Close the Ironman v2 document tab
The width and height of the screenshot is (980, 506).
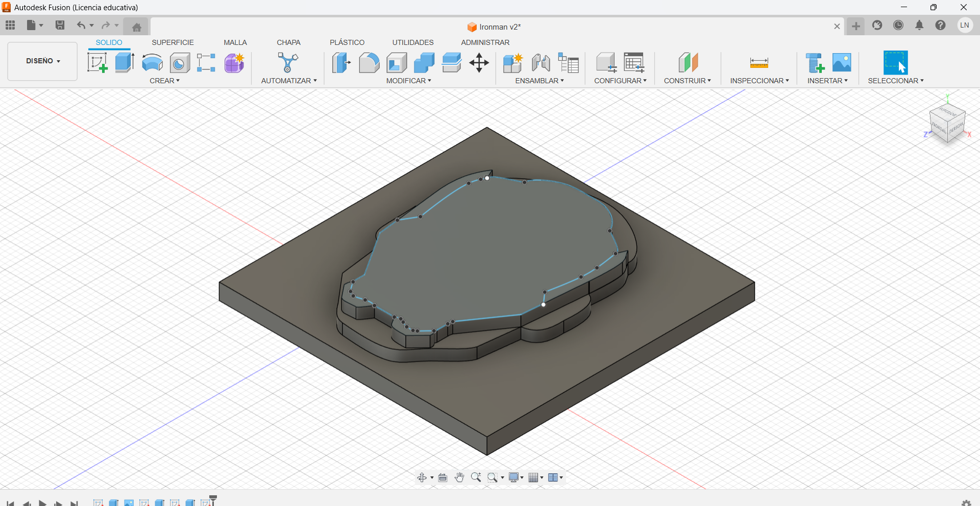tap(837, 27)
